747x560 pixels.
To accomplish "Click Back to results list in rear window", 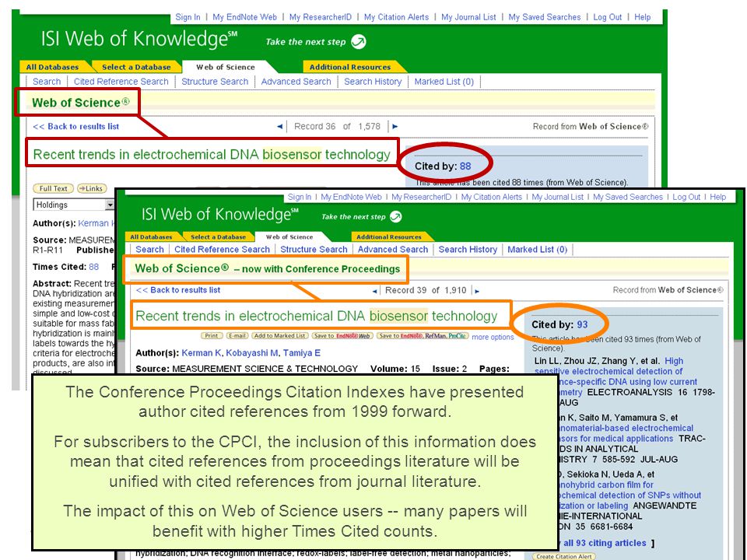I will coord(75,126).
